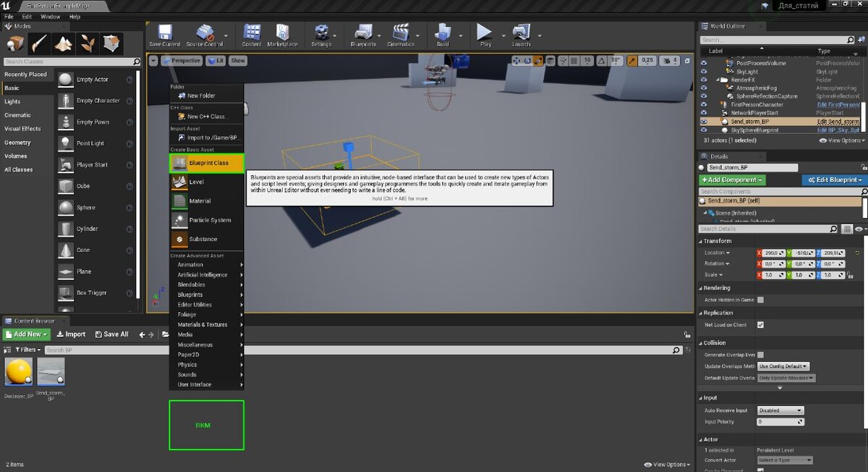The width and height of the screenshot is (868, 472).
Task: Uncheck Net Load on Client checkbox
Action: (760, 325)
